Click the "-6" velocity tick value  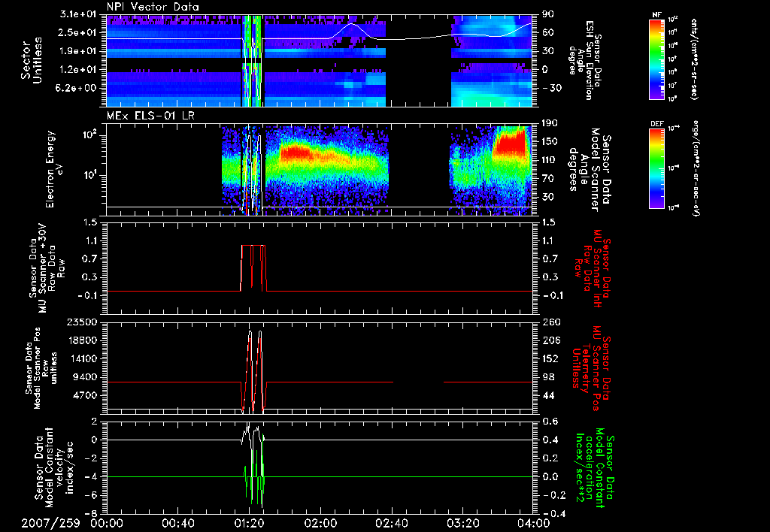coord(92,495)
